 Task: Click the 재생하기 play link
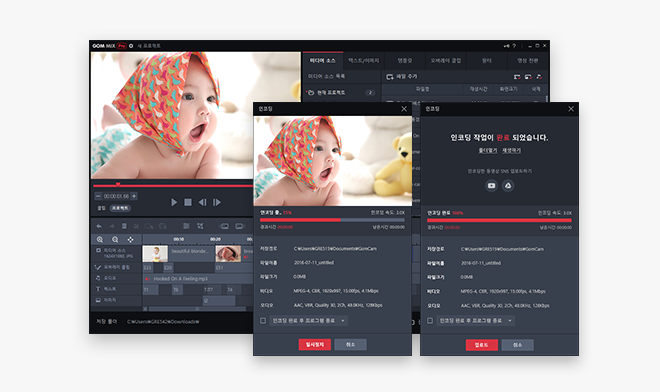coord(511,151)
